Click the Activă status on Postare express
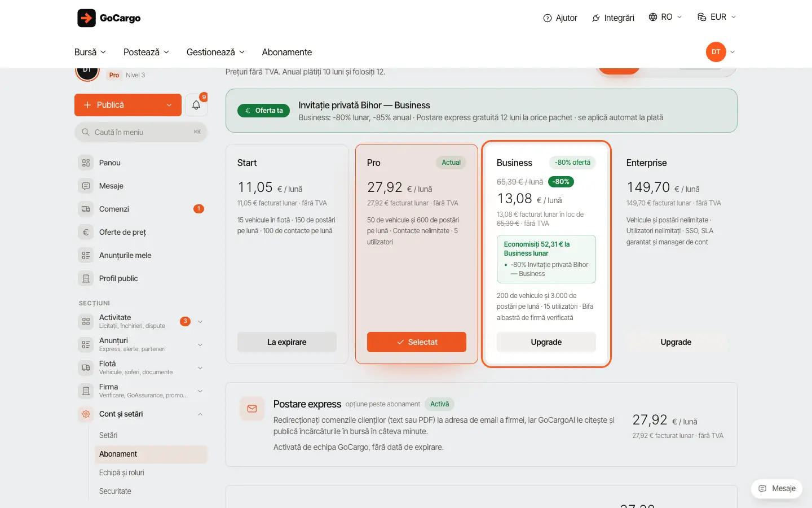The image size is (812, 508). click(x=440, y=404)
